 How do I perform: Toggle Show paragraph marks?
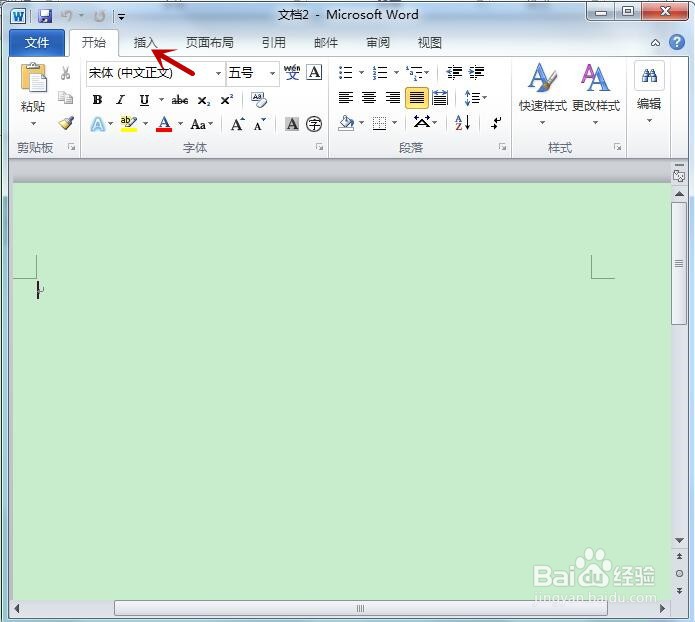pyautogui.click(x=496, y=123)
